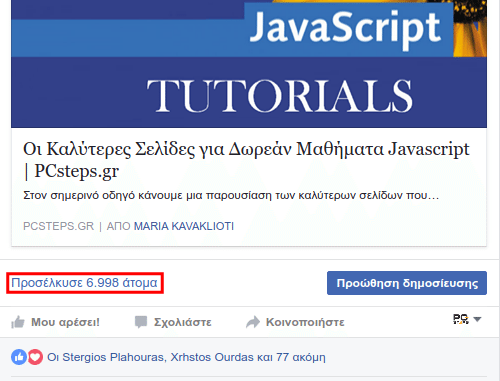Screen dimensions: 500x381
Task: Open the Xrhstos Ourdas profile link
Action: pos(212,357)
